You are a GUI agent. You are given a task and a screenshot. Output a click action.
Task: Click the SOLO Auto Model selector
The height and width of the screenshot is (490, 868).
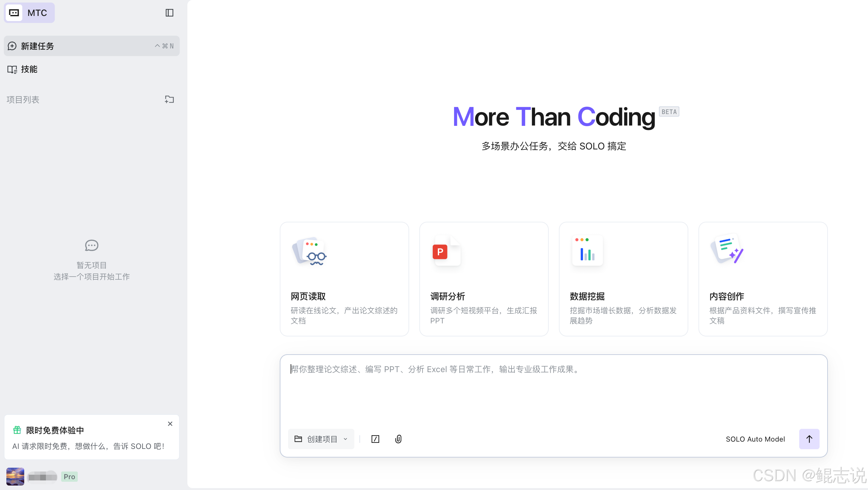tap(755, 439)
